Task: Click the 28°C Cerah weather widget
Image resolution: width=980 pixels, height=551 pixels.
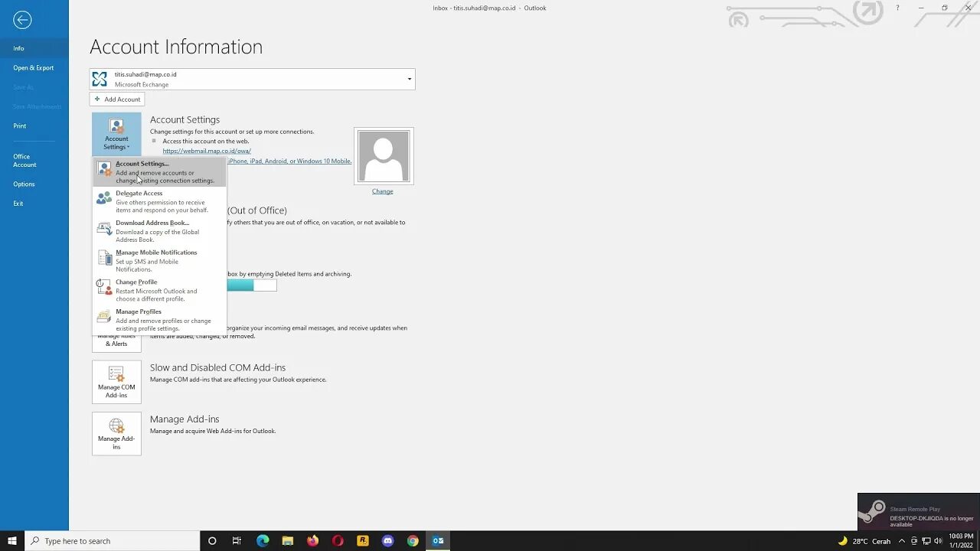Action: click(x=864, y=541)
